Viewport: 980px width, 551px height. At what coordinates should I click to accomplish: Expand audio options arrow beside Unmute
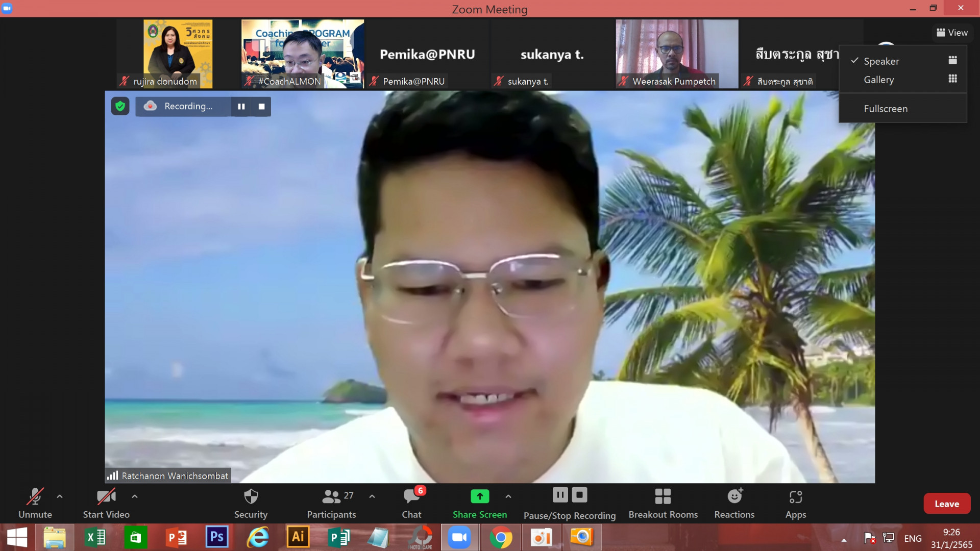pyautogui.click(x=60, y=496)
